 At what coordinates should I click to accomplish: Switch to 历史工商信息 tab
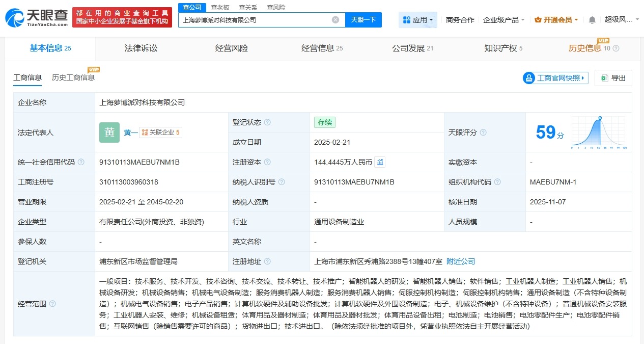(x=73, y=77)
